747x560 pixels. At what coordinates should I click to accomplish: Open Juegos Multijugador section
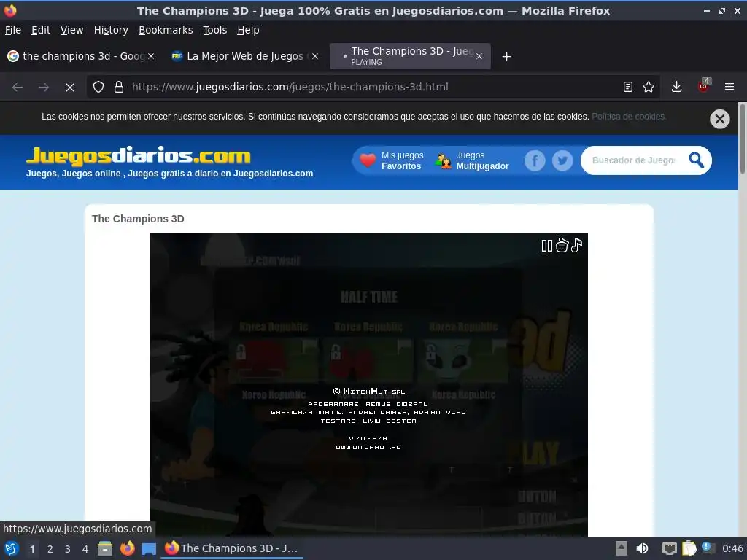click(x=472, y=161)
